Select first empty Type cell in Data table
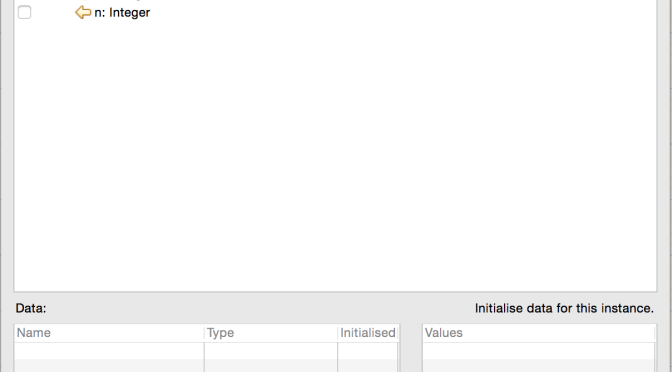Image resolution: width=672 pixels, height=372 pixels. (271, 351)
